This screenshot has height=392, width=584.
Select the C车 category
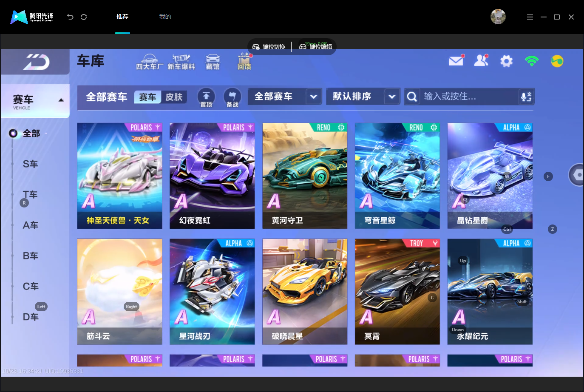point(30,287)
